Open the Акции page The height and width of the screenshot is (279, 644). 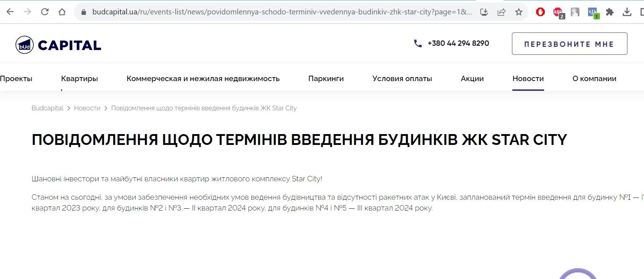pos(472,79)
